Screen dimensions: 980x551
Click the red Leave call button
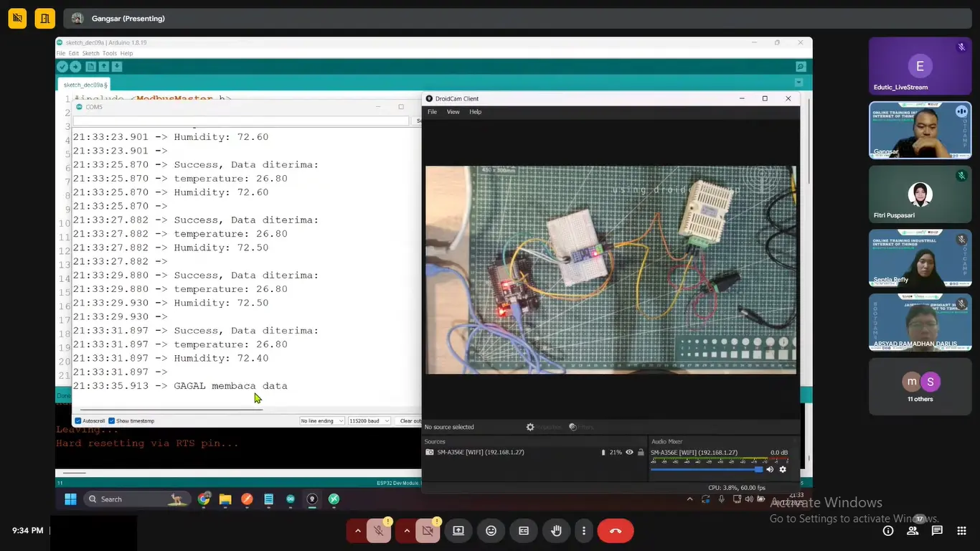[615, 531]
